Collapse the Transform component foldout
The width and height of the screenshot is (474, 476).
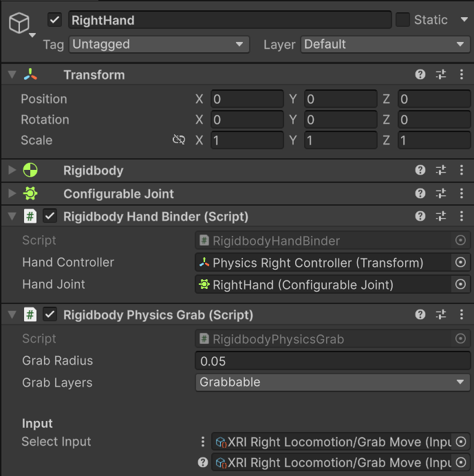12,74
